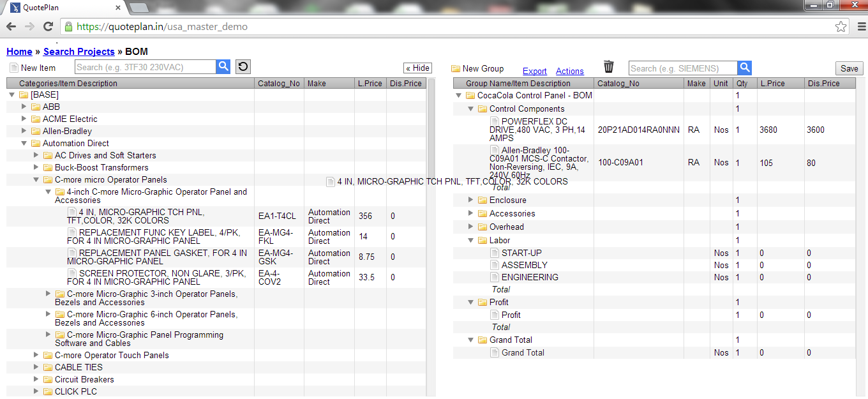
Task: Select the QuotePlan browser tab
Action: click(x=64, y=8)
